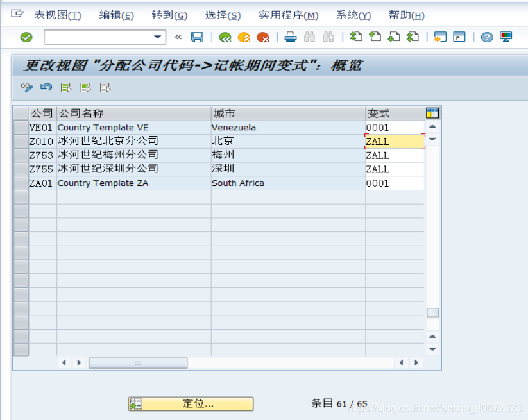Go to Next Page icon

click(394, 37)
